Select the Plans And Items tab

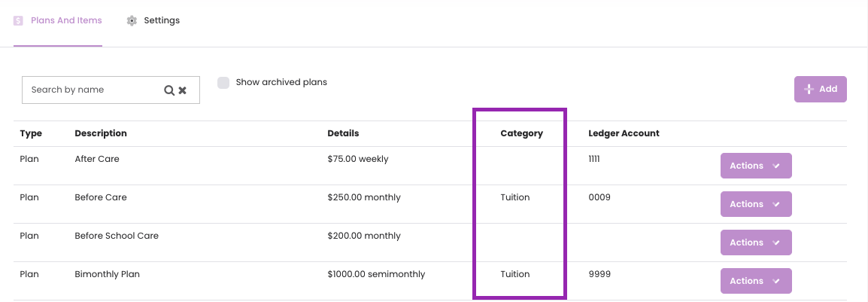[x=58, y=20]
